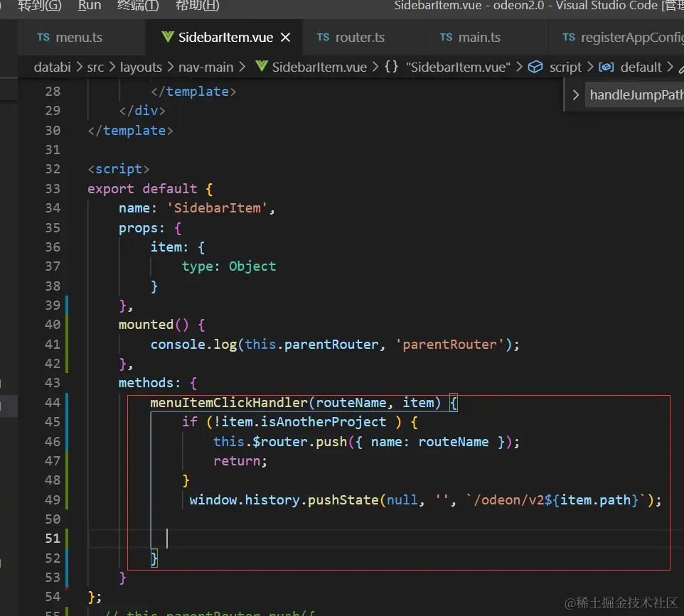684x616 pixels.
Task: Open breadcrumb dropdown after default
Action: pos(670,67)
